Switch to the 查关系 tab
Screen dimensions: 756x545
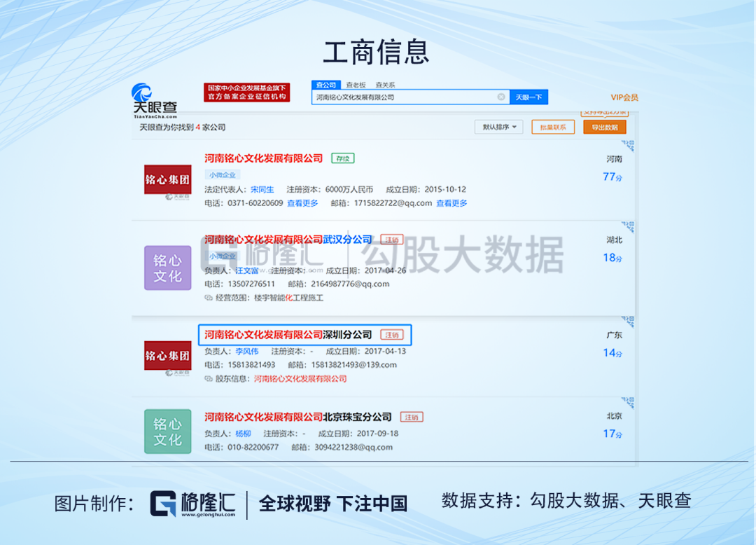pyautogui.click(x=385, y=85)
